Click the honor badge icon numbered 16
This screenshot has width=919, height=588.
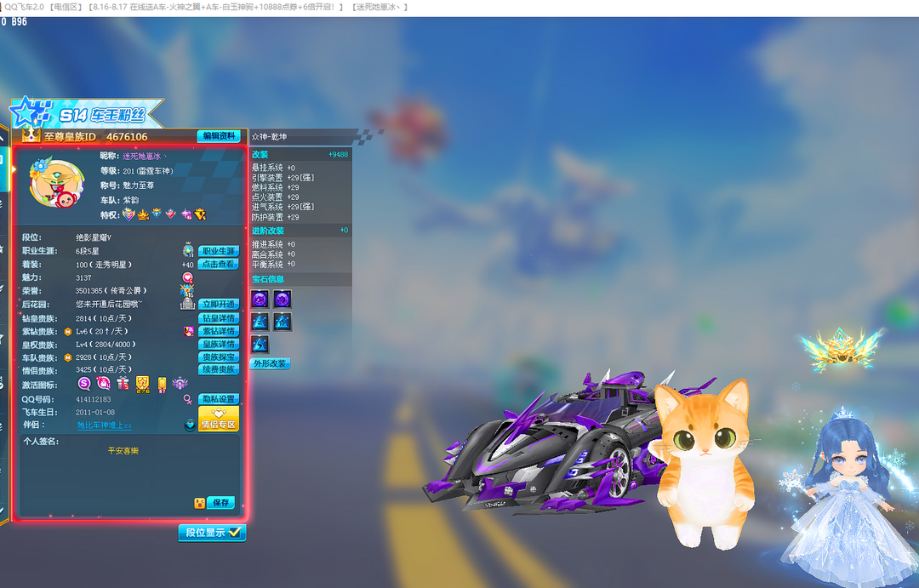click(187, 291)
